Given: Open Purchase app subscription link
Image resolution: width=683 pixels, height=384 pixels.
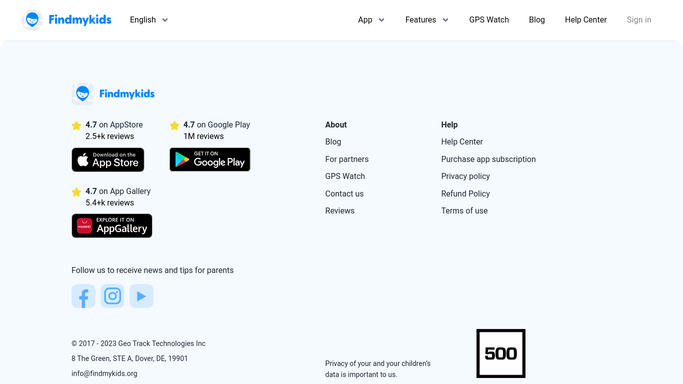Looking at the screenshot, I should (x=488, y=159).
